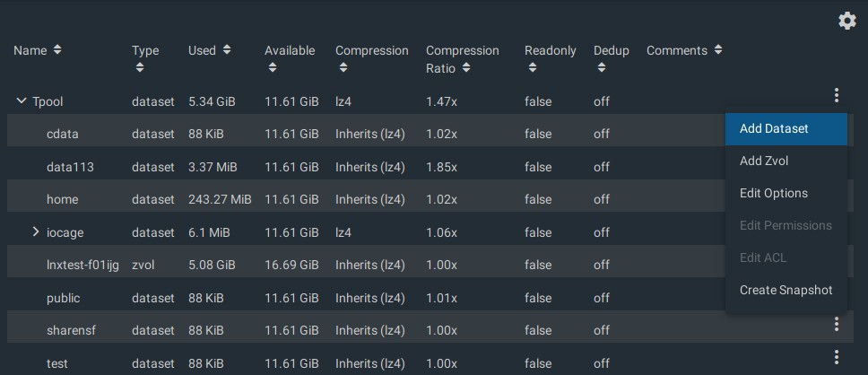Select the lnxtest-f01ijg zvol row
The height and width of the screenshot is (375, 868).
point(82,265)
